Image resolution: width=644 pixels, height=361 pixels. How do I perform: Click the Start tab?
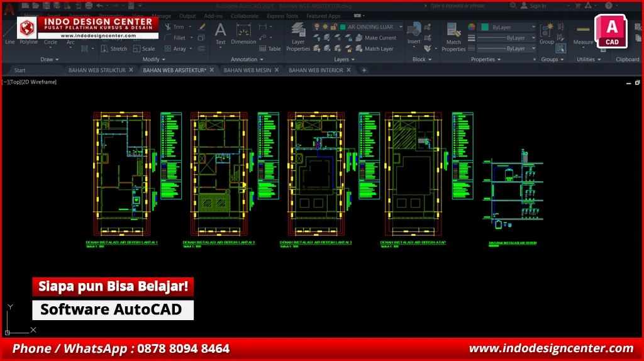click(19, 70)
